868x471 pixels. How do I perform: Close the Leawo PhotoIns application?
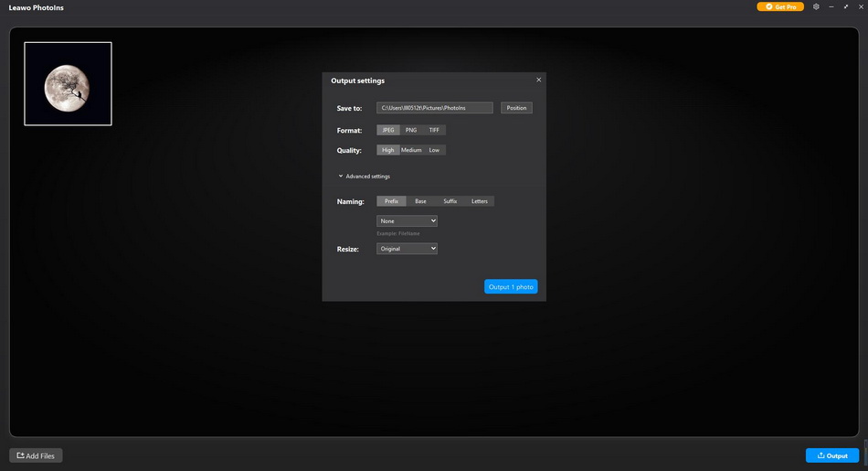click(x=860, y=6)
